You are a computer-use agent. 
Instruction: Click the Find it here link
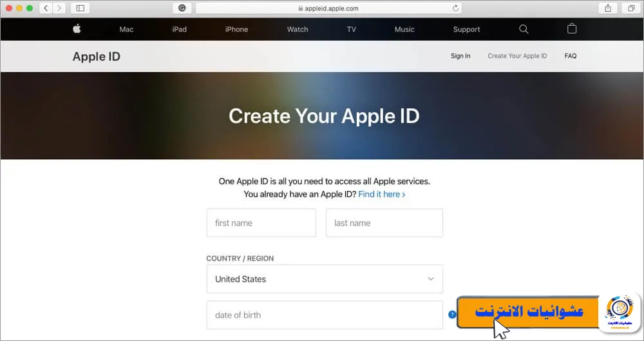click(381, 194)
